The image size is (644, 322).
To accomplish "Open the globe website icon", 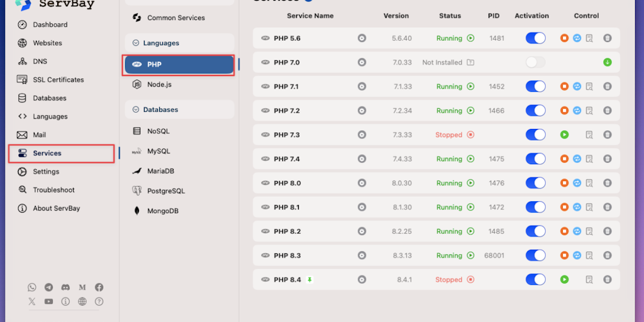I will pyautogui.click(x=82, y=301).
